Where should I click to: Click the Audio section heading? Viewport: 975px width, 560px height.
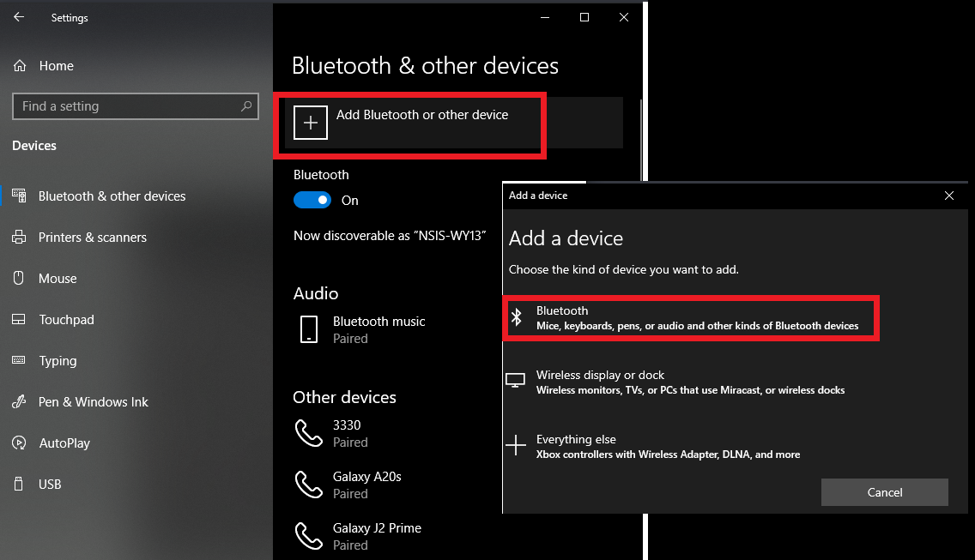tap(316, 293)
